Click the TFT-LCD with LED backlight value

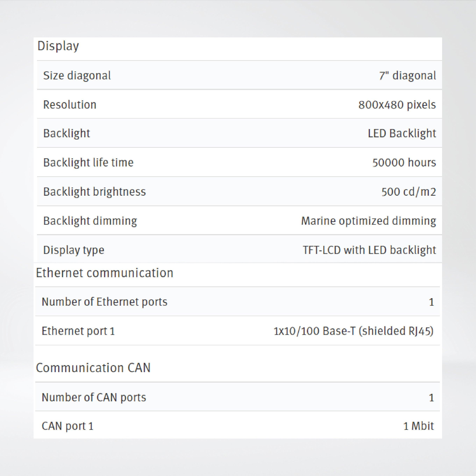(x=369, y=250)
